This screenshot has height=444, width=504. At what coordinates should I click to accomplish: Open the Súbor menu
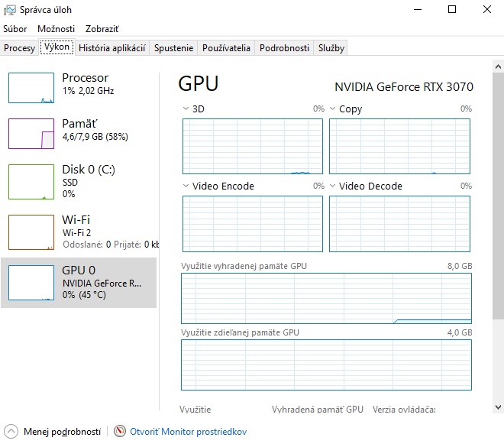[x=15, y=29]
